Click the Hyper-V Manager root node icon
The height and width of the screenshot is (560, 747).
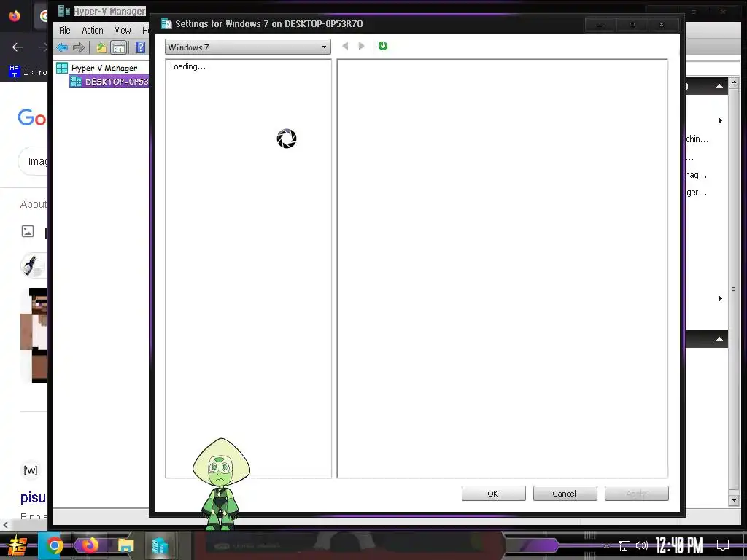coord(62,68)
